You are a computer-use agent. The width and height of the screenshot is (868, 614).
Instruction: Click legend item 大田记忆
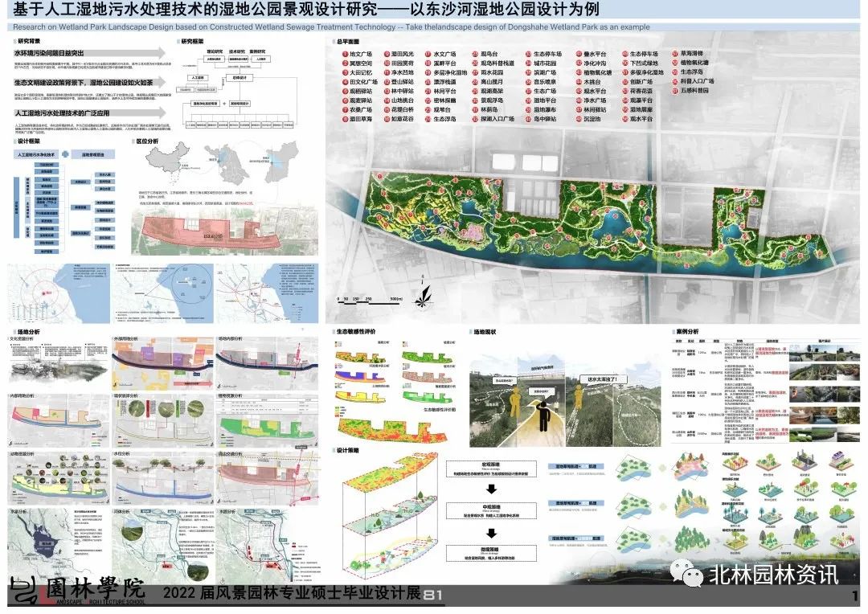358,72
